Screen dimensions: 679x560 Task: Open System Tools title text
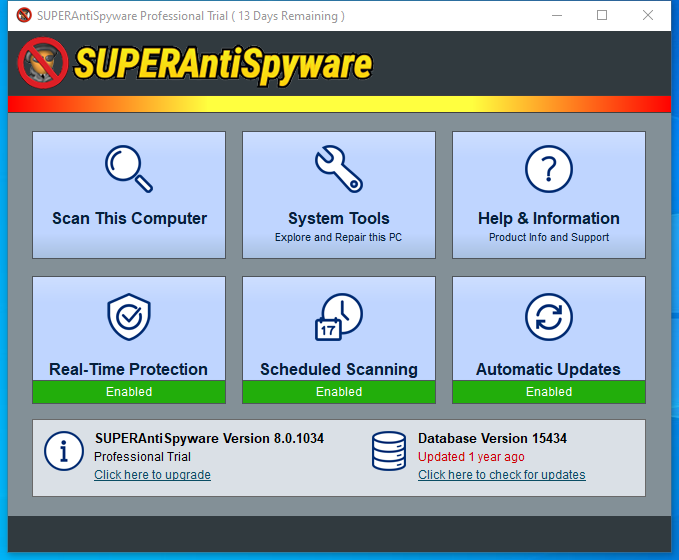point(339,218)
